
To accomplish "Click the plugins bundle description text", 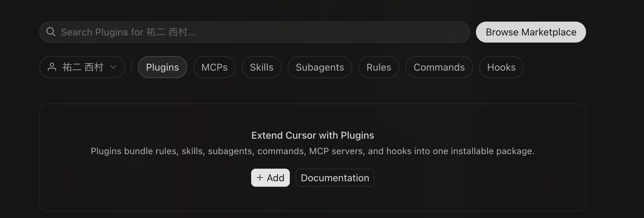I will pos(313,151).
